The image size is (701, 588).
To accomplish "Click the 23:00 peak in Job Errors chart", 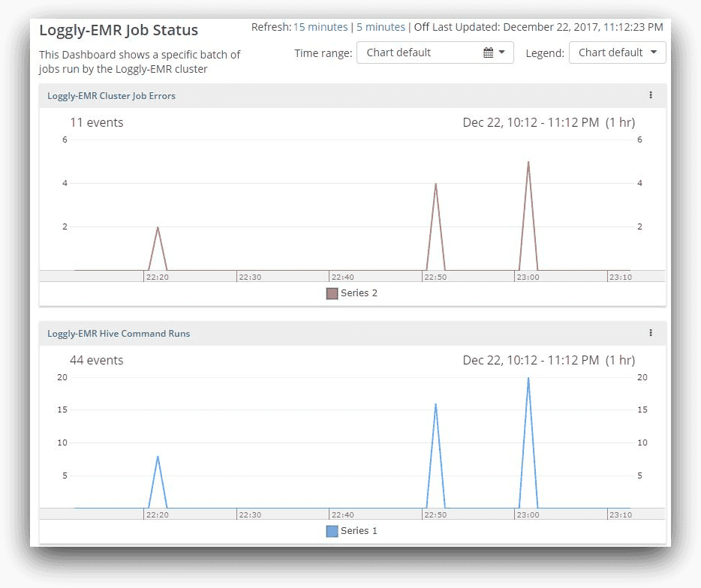I will point(528,162).
